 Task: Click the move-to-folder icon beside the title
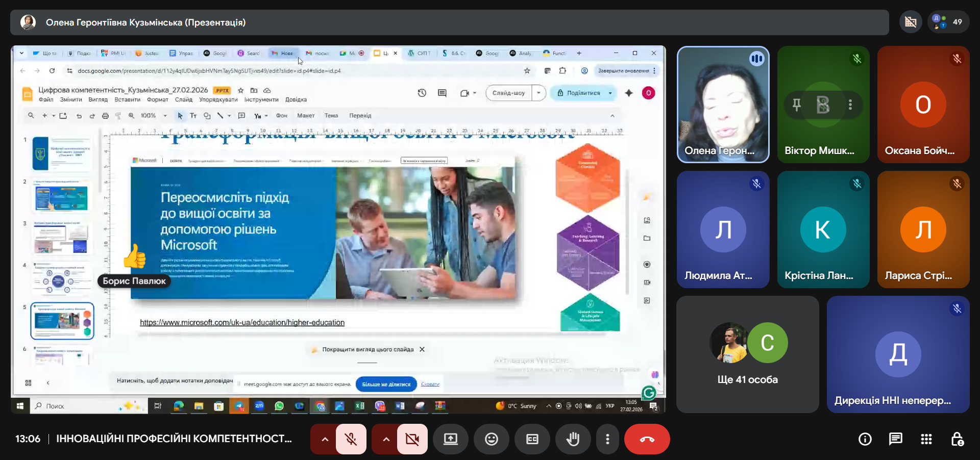coord(254,90)
